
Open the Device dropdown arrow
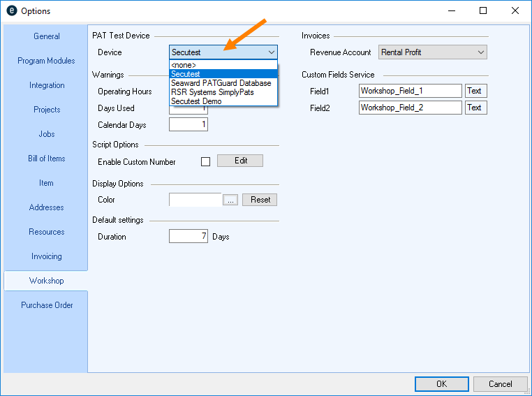tap(271, 52)
